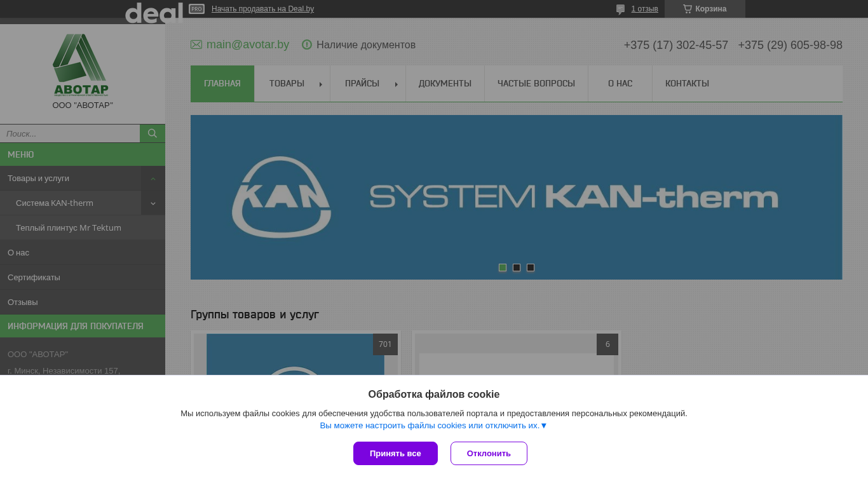Open the ЧАСТЫЕ ВОПРОСЫ nav item
Image resolution: width=868 pixels, height=488 pixels.
[x=536, y=83]
